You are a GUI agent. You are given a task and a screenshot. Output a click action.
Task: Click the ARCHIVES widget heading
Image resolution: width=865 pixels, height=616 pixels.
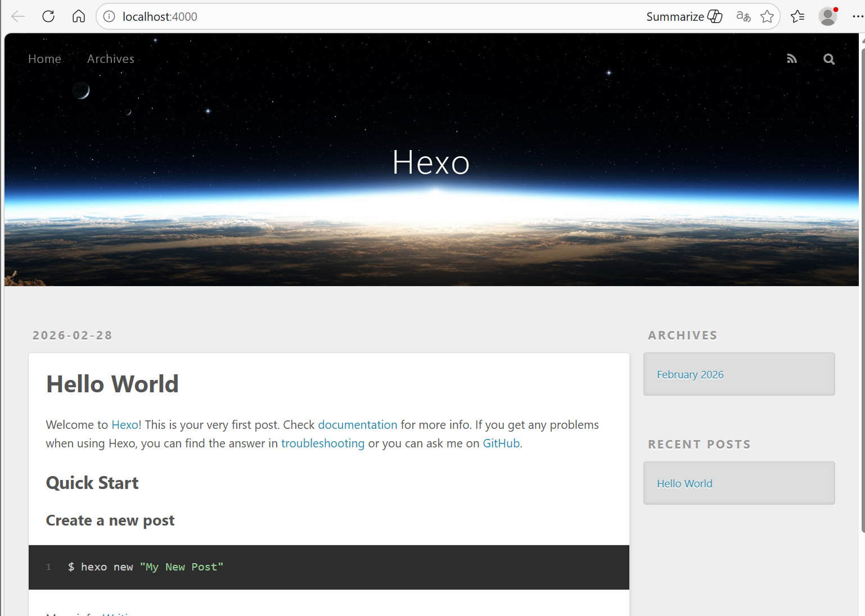coord(683,336)
